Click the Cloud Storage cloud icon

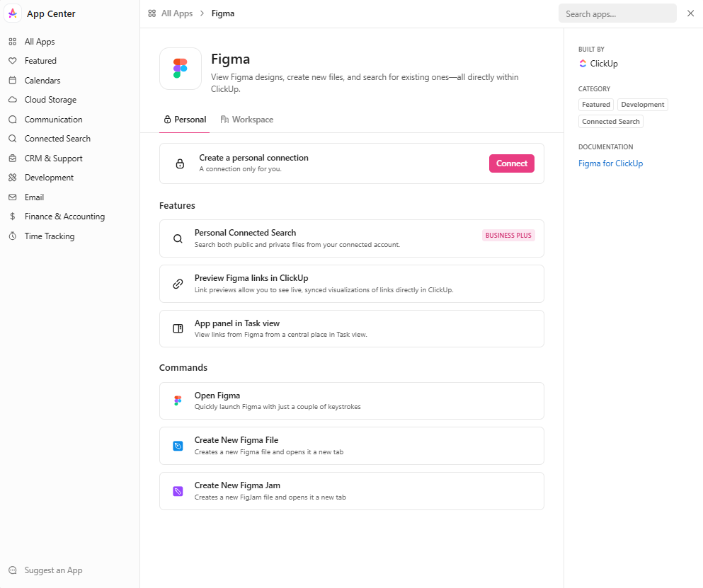point(13,100)
